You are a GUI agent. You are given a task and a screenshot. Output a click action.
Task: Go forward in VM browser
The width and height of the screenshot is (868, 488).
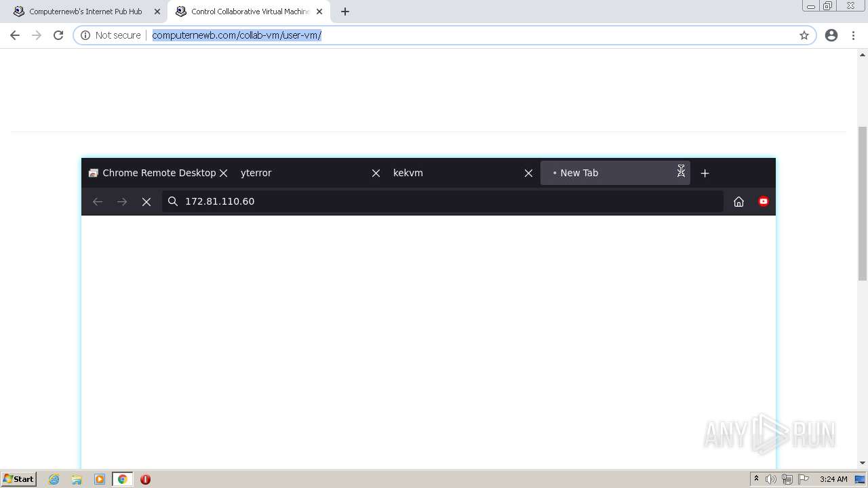tap(122, 201)
